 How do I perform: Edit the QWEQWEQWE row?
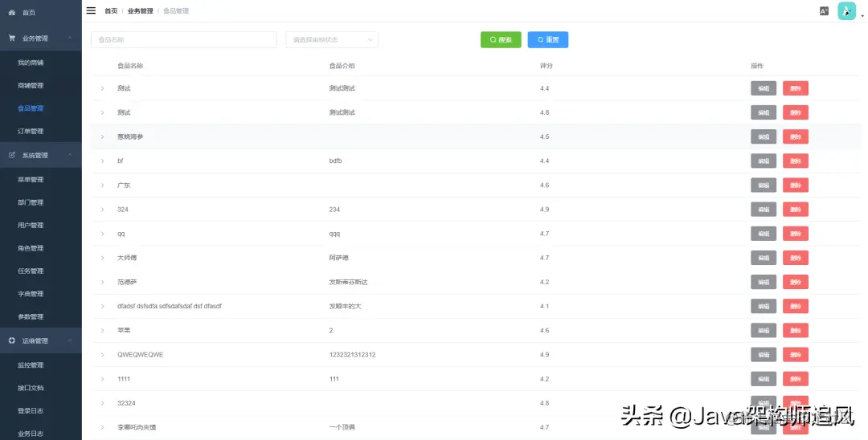click(764, 355)
